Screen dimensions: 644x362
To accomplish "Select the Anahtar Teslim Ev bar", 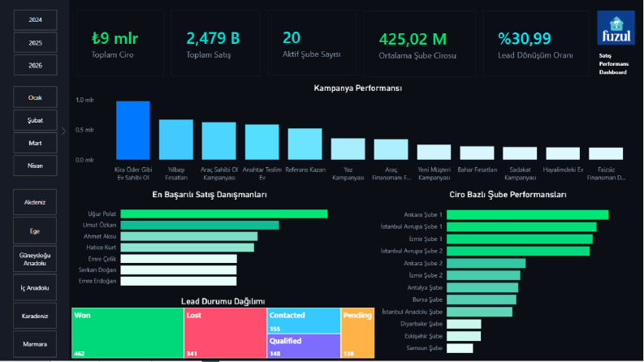I will (262, 142).
